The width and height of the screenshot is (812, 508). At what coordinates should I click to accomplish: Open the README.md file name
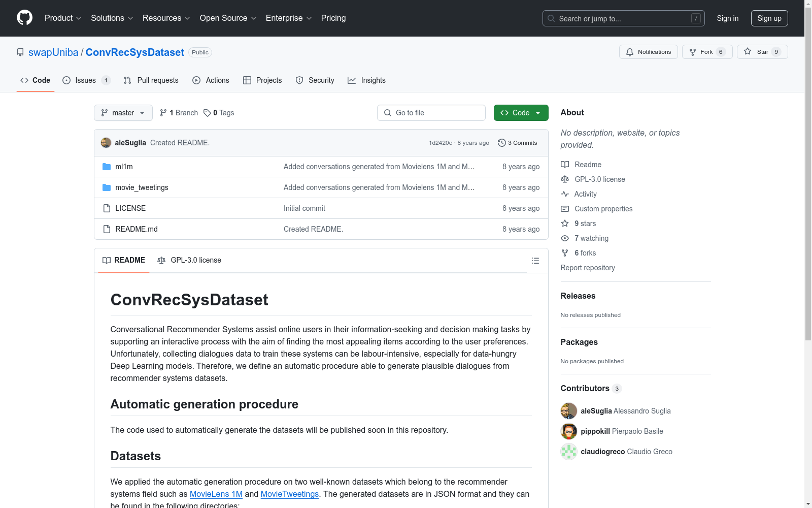pos(137,229)
